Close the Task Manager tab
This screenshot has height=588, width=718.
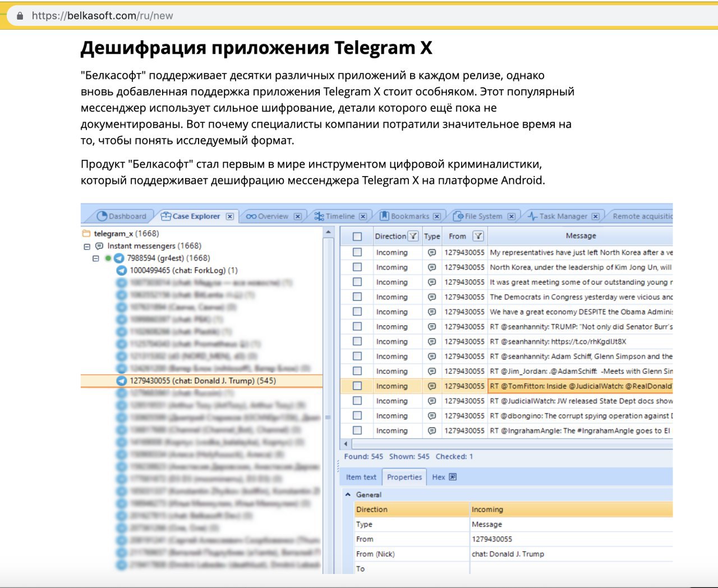(x=596, y=216)
